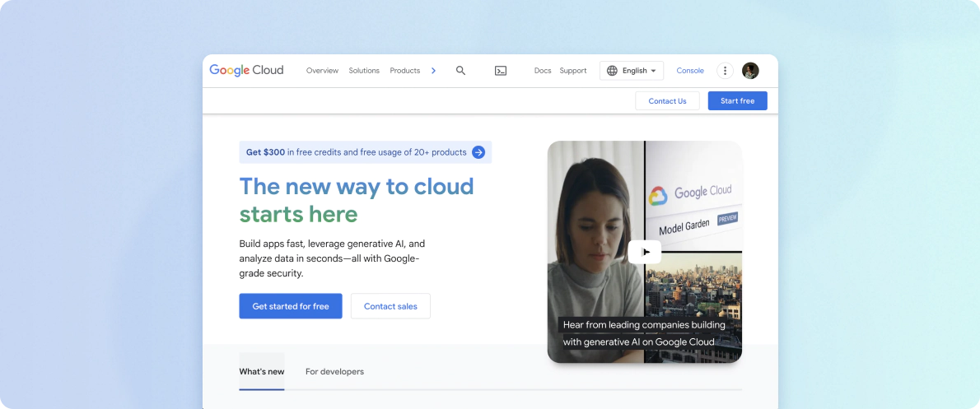Click the 'Build apps fast' description paragraph

click(x=332, y=258)
